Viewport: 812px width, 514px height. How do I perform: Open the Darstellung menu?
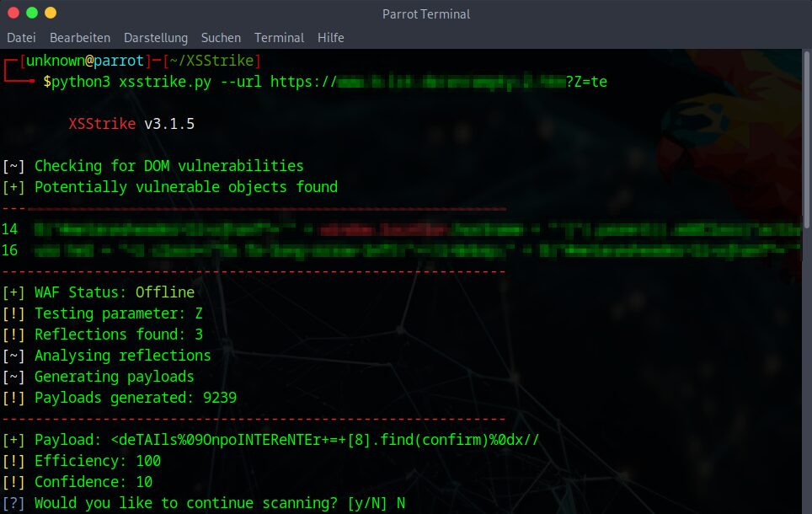click(x=155, y=38)
